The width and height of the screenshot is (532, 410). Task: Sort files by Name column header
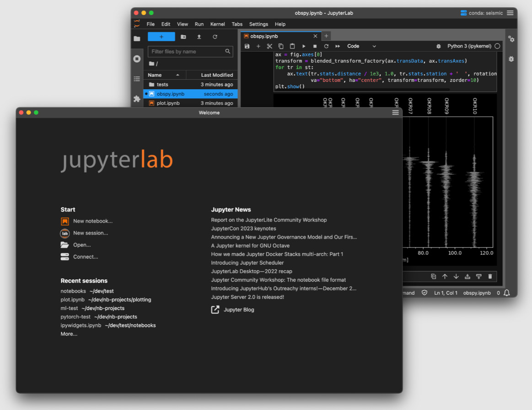click(x=165, y=75)
